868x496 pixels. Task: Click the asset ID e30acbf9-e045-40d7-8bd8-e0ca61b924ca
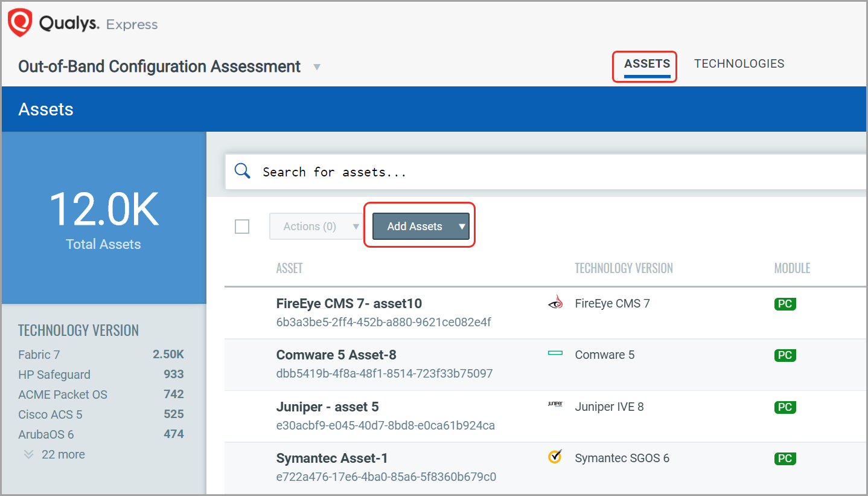(385, 425)
